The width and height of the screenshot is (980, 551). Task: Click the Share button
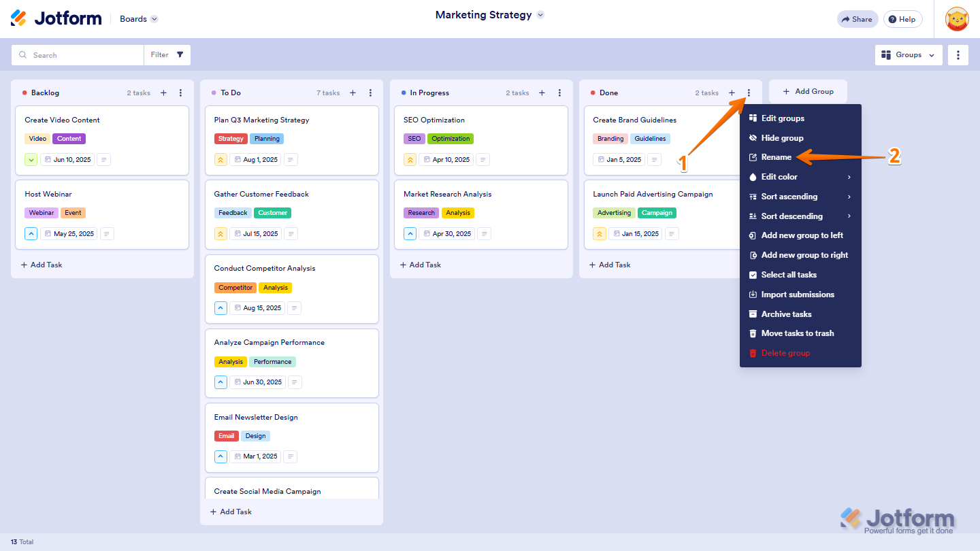[x=857, y=19]
